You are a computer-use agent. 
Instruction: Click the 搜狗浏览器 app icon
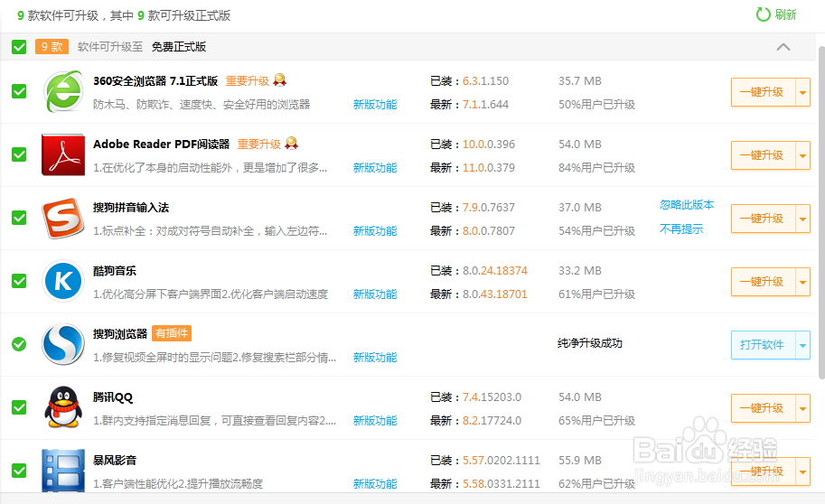[x=63, y=344]
